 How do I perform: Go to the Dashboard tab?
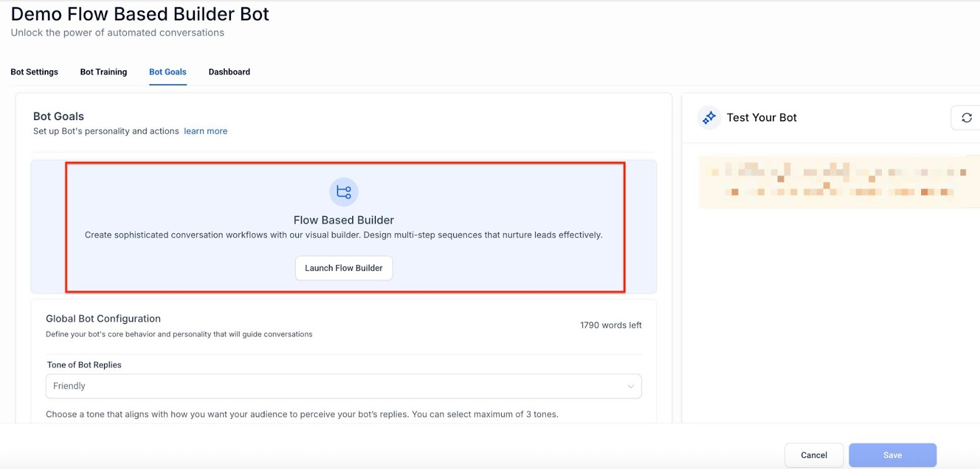[x=229, y=72]
